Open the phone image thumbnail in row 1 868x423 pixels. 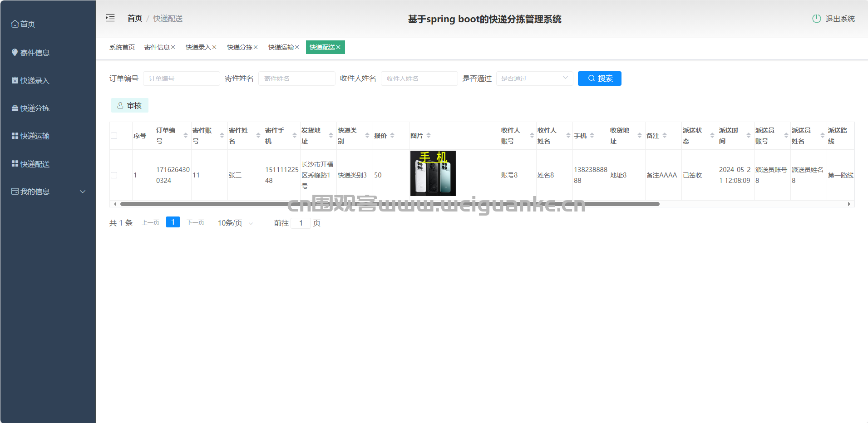(x=433, y=173)
